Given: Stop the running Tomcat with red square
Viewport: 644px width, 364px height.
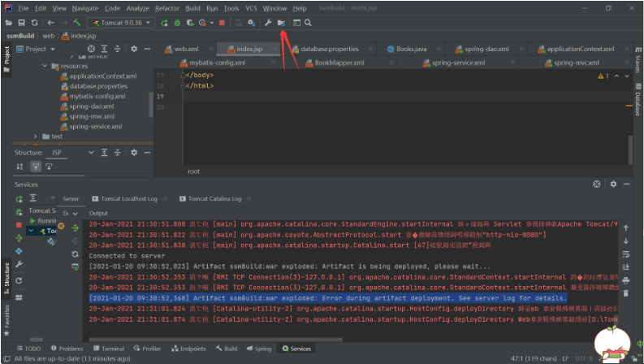Looking at the screenshot, I should coord(222,23).
